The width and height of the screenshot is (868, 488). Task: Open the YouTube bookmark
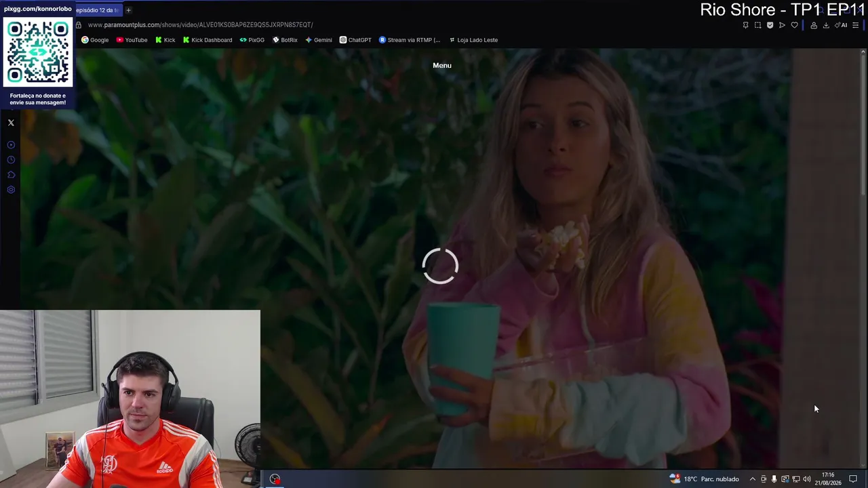point(132,40)
